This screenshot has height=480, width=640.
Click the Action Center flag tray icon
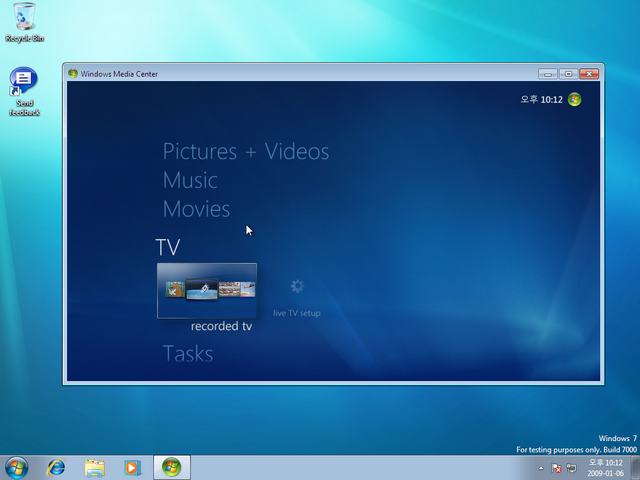(x=556, y=468)
